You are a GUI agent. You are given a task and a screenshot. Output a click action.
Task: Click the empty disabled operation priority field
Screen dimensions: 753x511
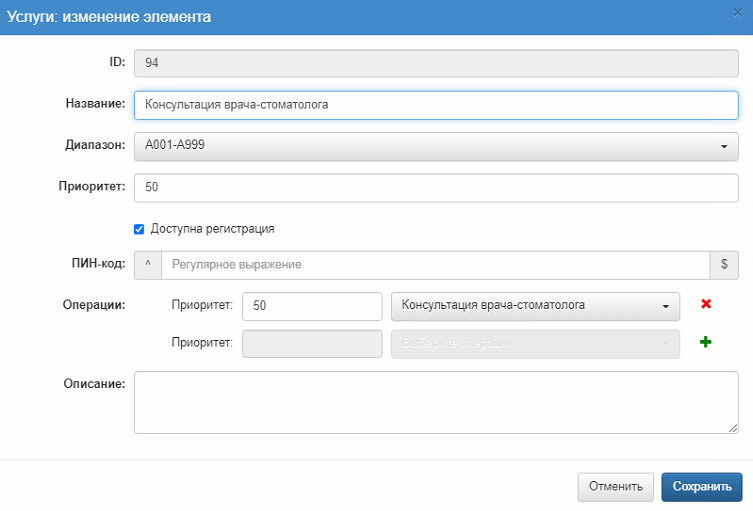tap(313, 343)
